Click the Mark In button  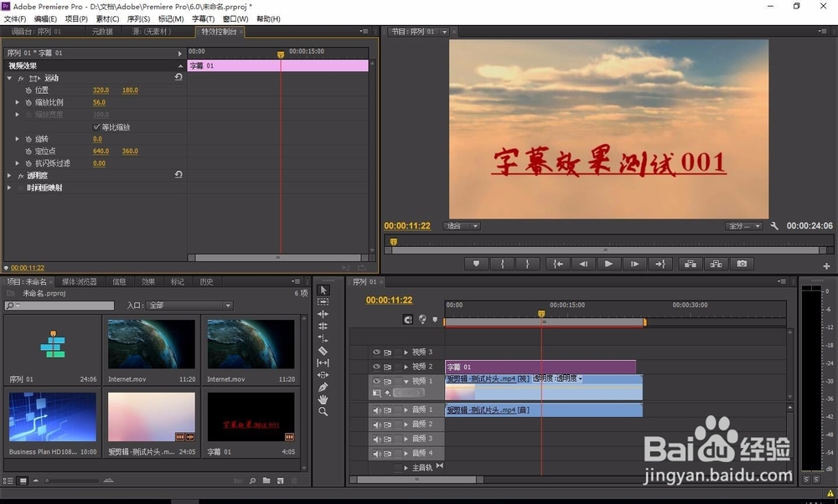click(502, 264)
